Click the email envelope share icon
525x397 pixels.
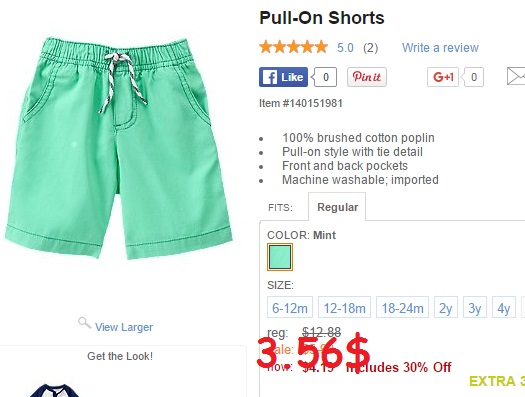coord(516,76)
